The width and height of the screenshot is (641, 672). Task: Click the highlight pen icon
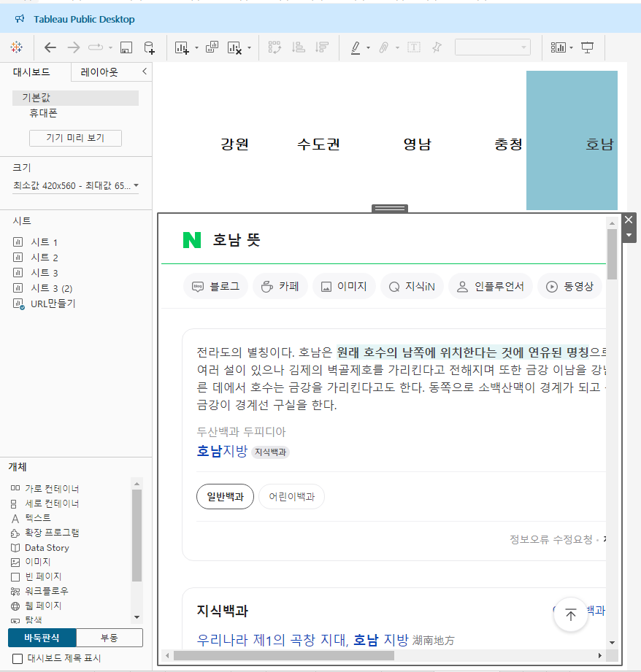tap(356, 47)
